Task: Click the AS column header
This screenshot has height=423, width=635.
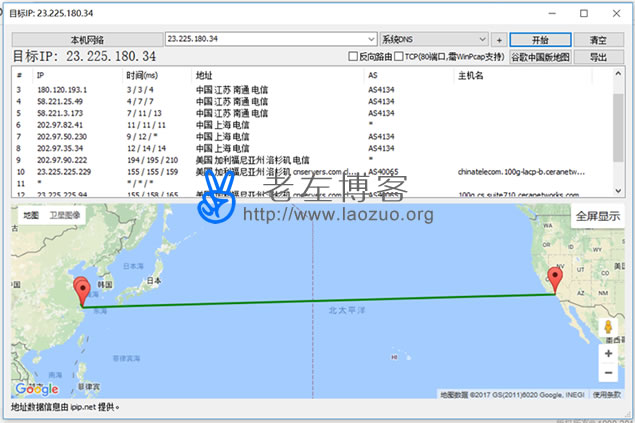Action: click(409, 75)
